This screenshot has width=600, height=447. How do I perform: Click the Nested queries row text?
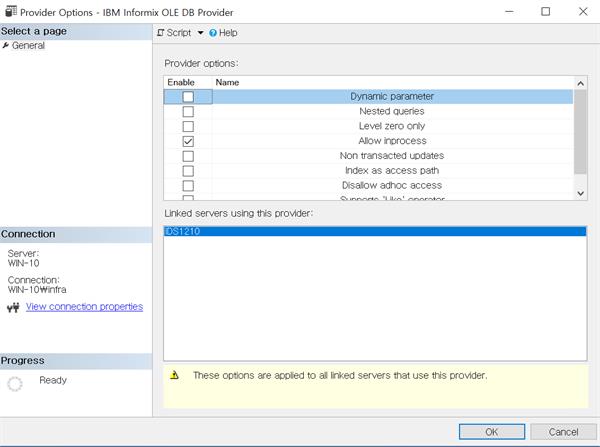392,111
